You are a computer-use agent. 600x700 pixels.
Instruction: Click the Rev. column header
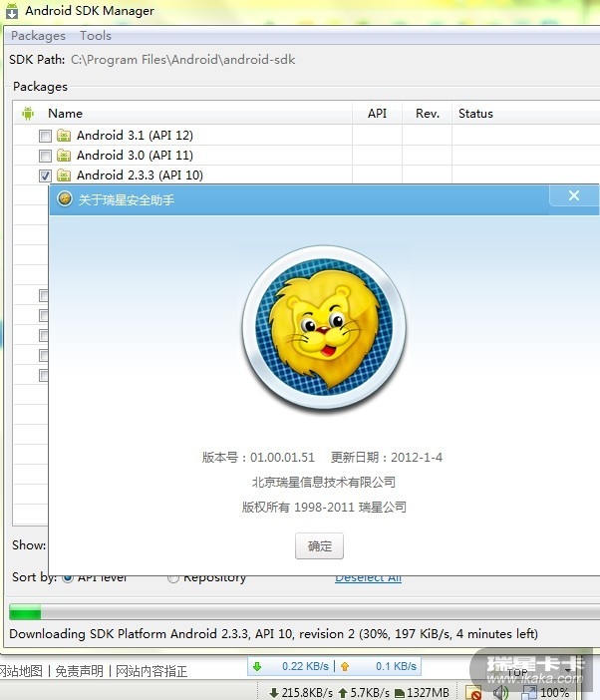point(428,114)
